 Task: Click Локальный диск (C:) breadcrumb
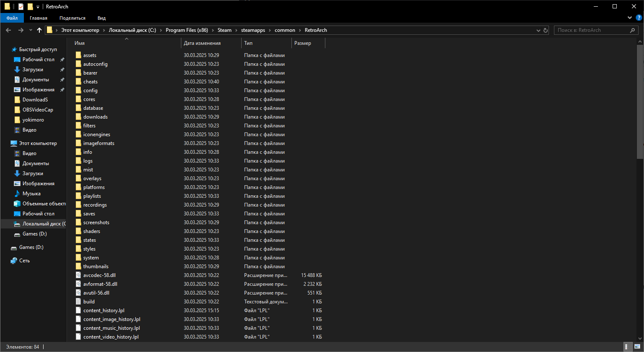click(132, 30)
